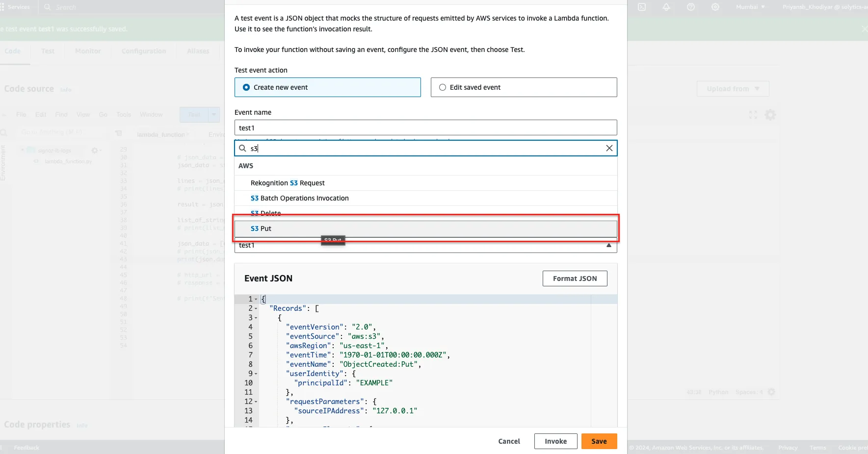Open the account menu for Priyansh_Khodiyar
This screenshot has height=454, width=868.
(x=825, y=7)
